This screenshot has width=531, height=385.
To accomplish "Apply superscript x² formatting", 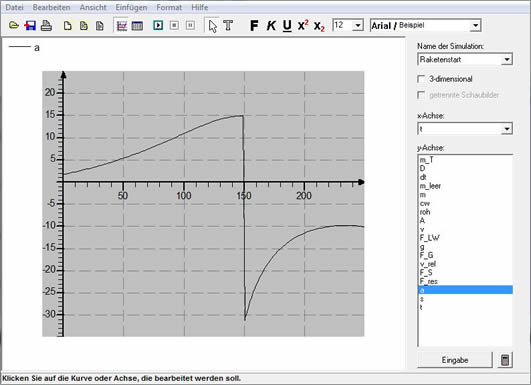I will [x=303, y=25].
